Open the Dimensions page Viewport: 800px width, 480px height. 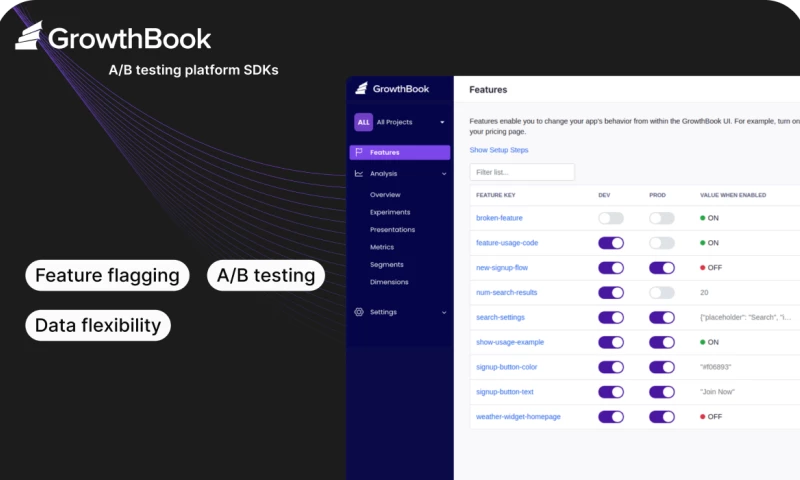click(x=389, y=282)
